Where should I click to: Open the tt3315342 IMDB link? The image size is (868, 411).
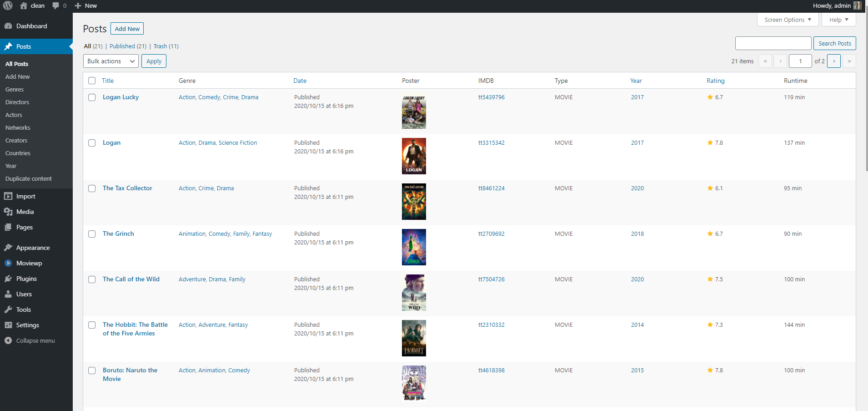click(x=491, y=143)
